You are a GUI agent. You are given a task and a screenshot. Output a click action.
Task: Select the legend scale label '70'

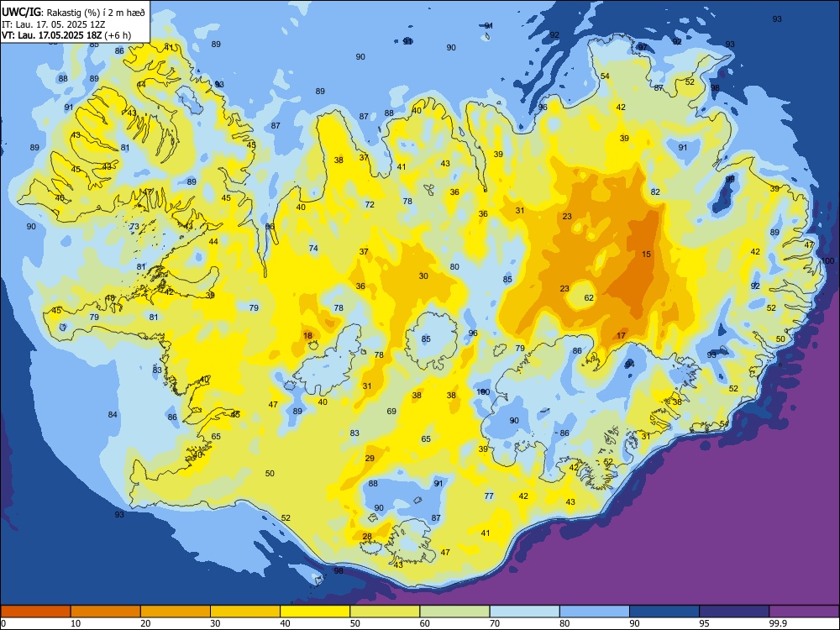point(495,623)
